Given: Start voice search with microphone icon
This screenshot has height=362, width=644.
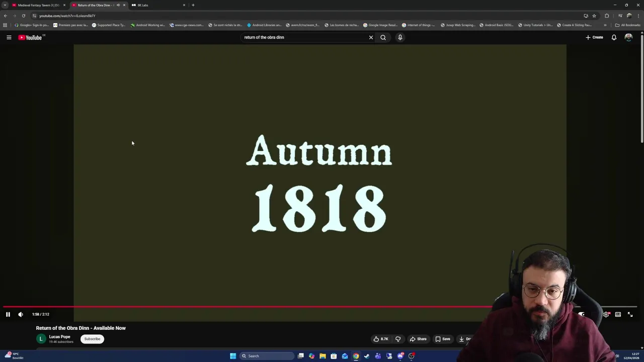Looking at the screenshot, I should (400, 37).
